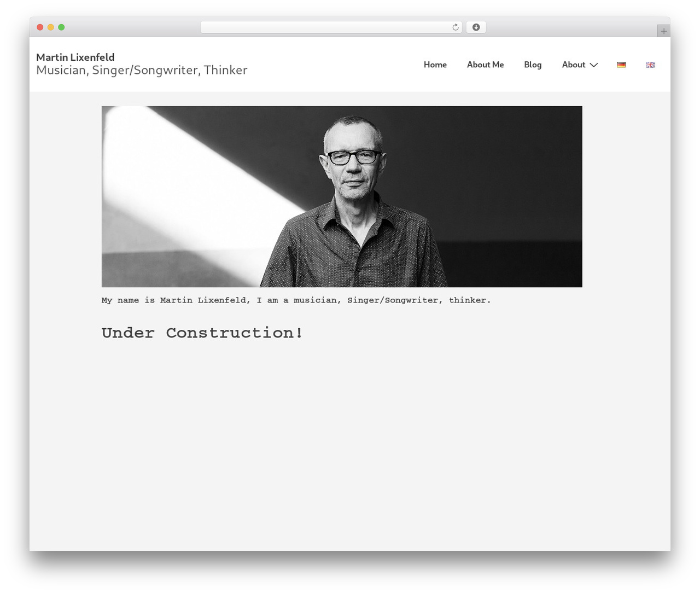Click the 'My name is Martin Lixenfeld' sentence
Image resolution: width=700 pixels, height=593 pixels.
(296, 300)
